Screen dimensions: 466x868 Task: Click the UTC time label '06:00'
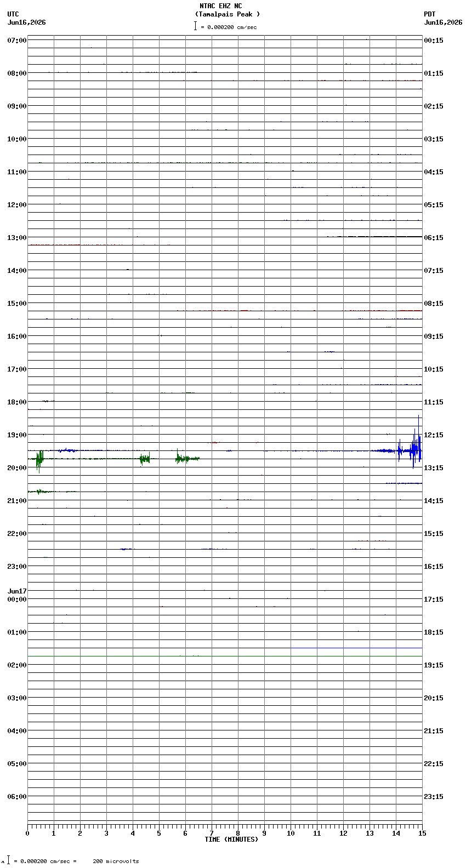click(x=17, y=797)
